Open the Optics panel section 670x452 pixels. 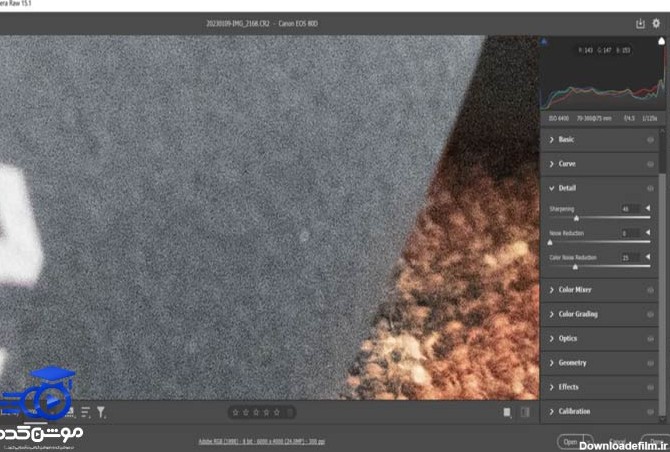coord(567,339)
